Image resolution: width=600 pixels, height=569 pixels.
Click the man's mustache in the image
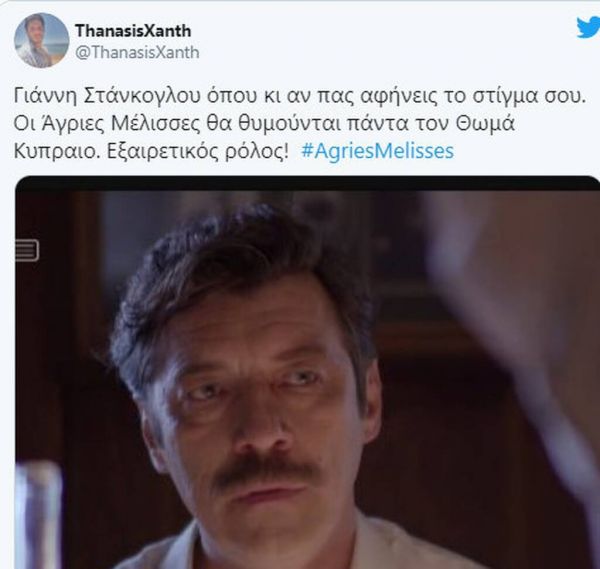pos(263,473)
